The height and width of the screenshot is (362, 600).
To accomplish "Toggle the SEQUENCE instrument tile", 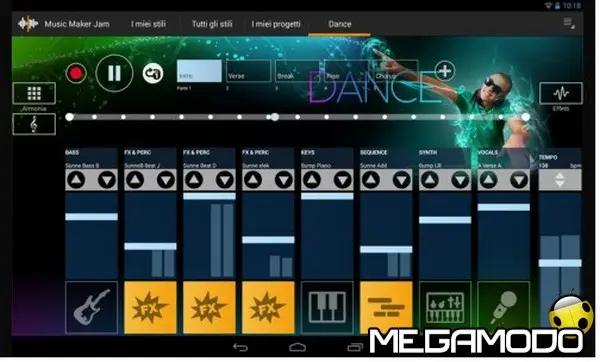I will (x=386, y=308).
